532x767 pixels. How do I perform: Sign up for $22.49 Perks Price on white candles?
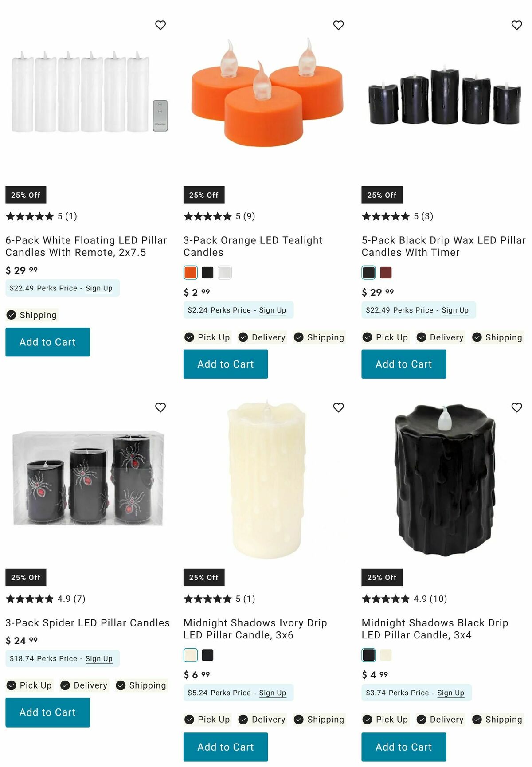(x=99, y=288)
